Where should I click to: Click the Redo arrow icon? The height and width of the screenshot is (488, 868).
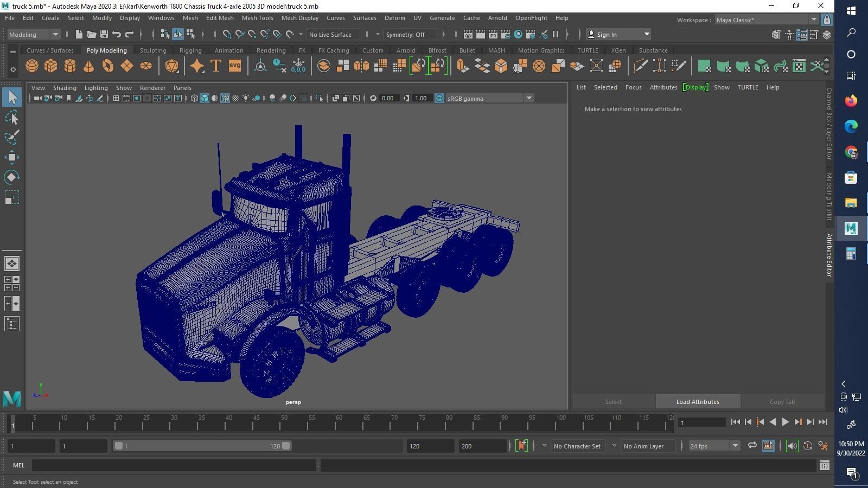tap(129, 35)
